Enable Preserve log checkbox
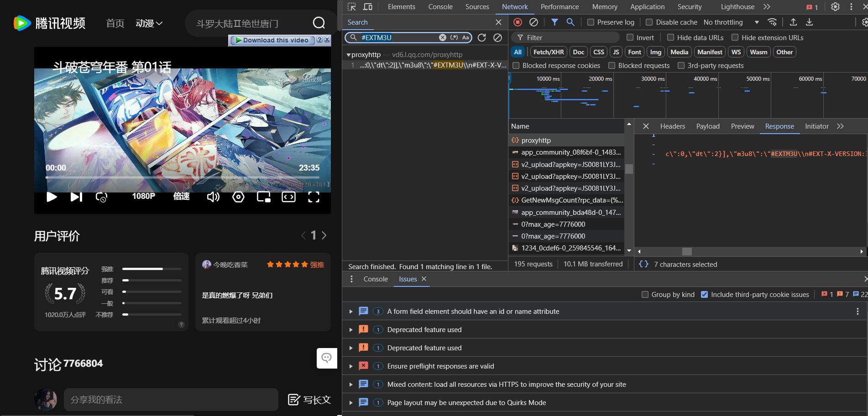 tap(591, 22)
